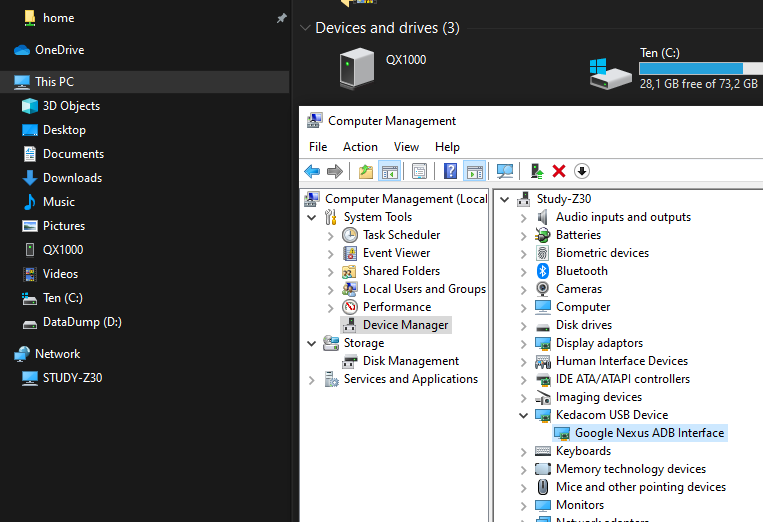Select Display adaptors category
The width and height of the screenshot is (763, 522).
600,343
